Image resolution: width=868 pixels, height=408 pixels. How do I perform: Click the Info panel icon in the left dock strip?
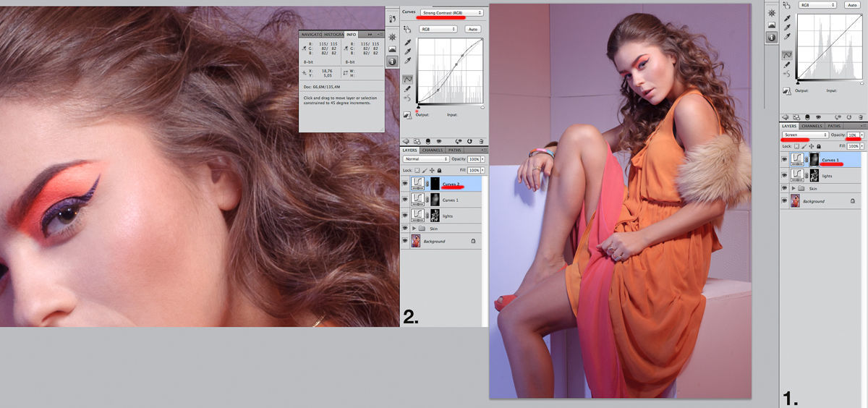click(x=392, y=61)
